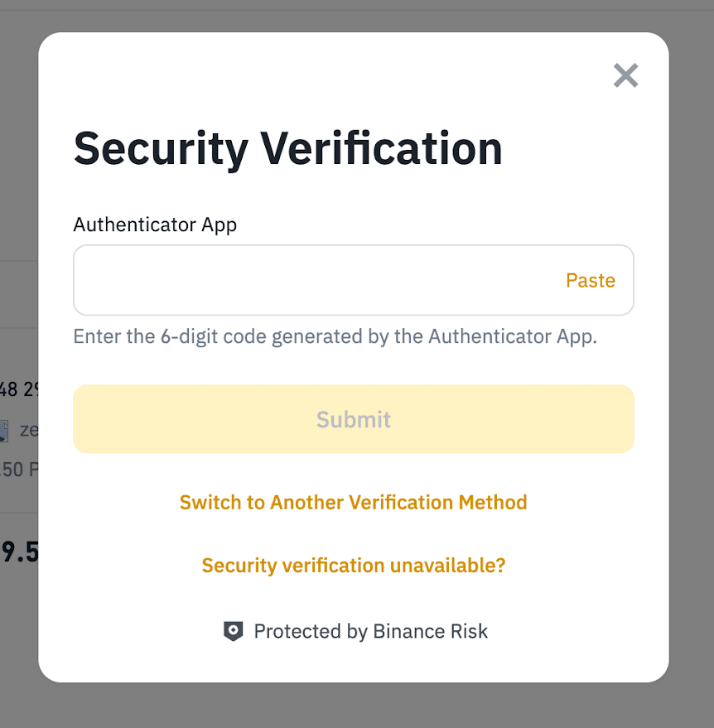Click the Security Verification heading
The image size is (714, 728).
[287, 149]
